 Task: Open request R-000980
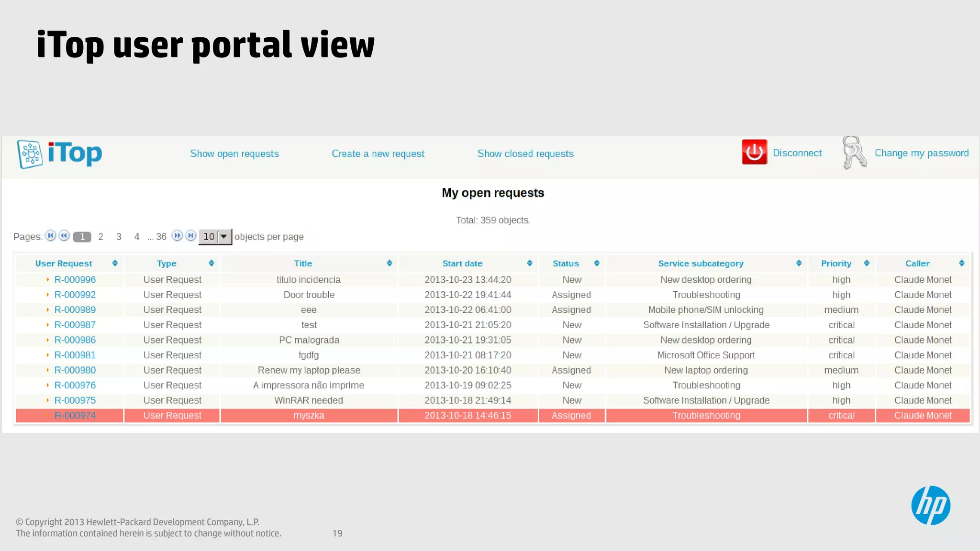coord(75,370)
